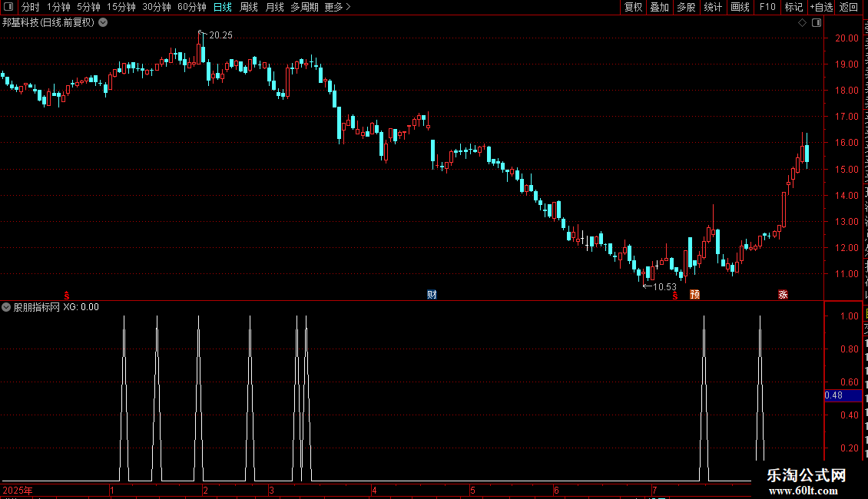Expand the 更多 periods menu
This screenshot has width=868, height=499.
[337, 7]
